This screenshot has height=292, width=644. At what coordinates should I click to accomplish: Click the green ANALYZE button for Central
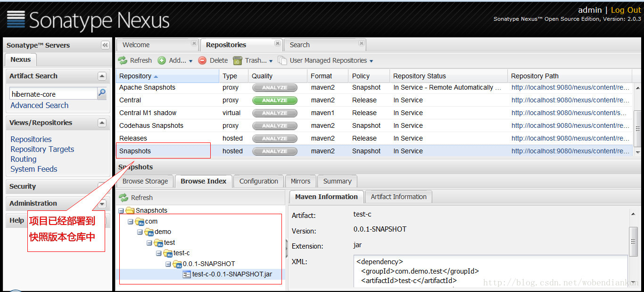[275, 100]
